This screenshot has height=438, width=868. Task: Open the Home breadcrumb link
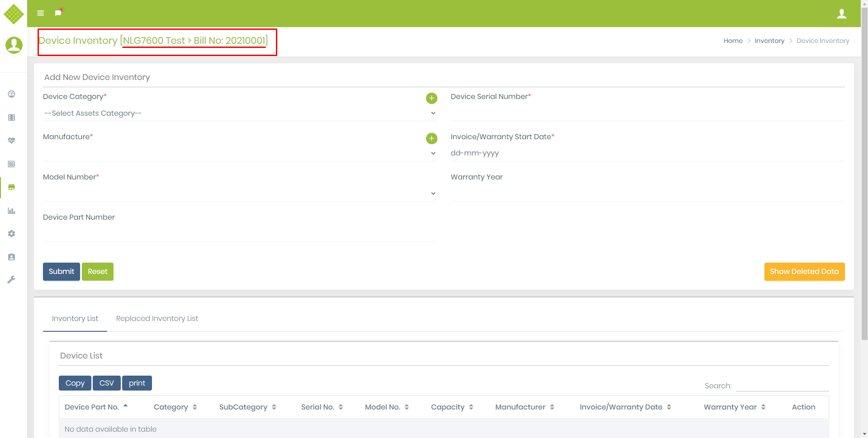coord(733,41)
